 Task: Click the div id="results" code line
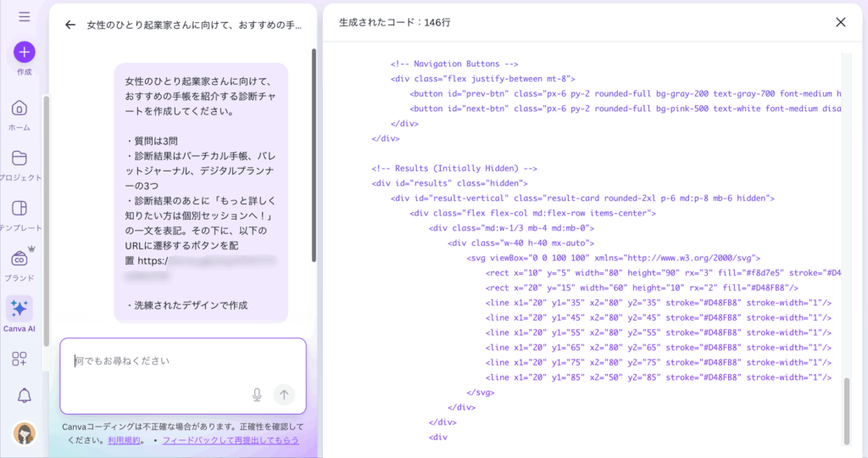[x=449, y=183]
